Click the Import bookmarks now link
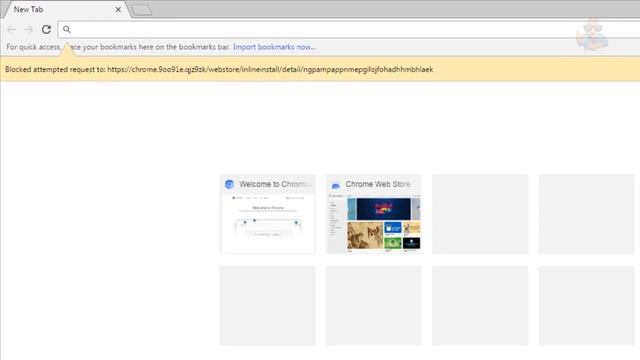The image size is (640, 360). pyautogui.click(x=274, y=47)
